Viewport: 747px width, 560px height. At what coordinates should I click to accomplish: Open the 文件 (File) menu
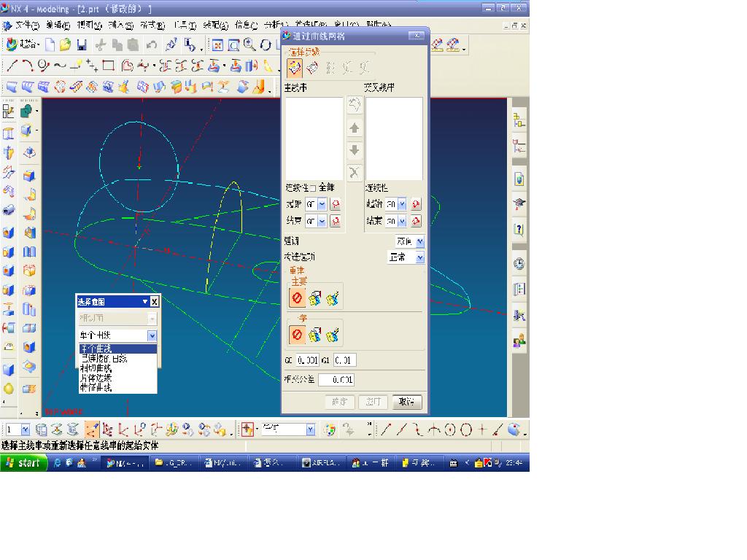click(27, 25)
